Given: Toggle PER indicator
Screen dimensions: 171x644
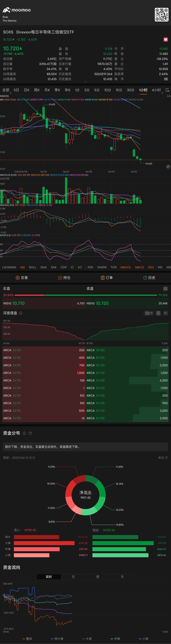Looking at the screenshot, I should tap(90, 267).
